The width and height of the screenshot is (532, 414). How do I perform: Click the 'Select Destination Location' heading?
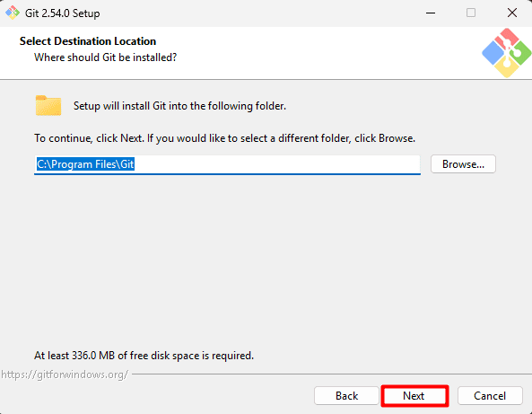tap(88, 41)
